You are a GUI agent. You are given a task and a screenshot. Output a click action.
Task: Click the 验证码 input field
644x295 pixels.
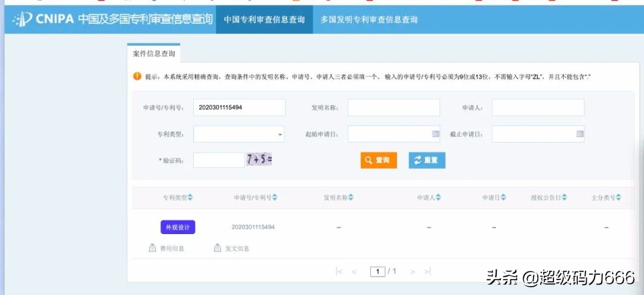219,160
